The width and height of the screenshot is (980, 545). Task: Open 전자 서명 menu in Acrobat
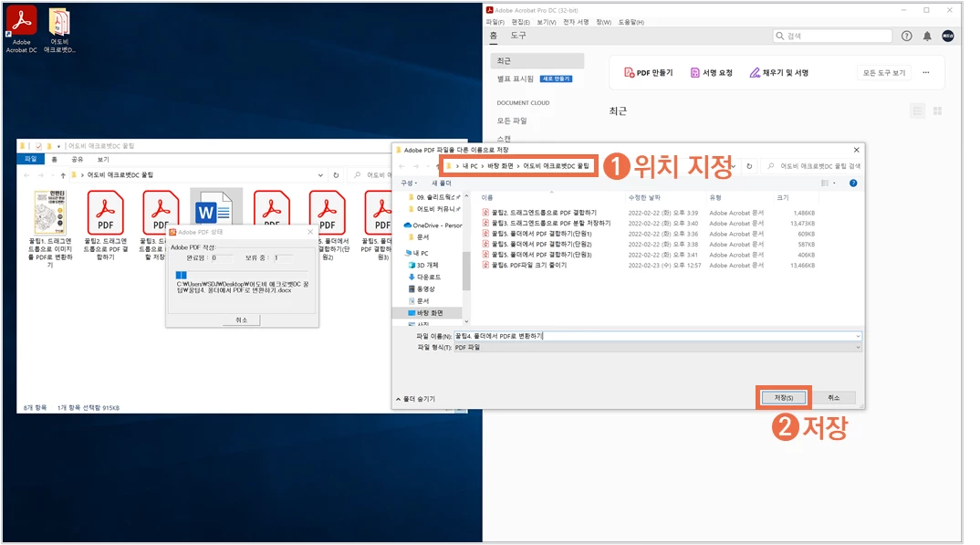pos(576,22)
